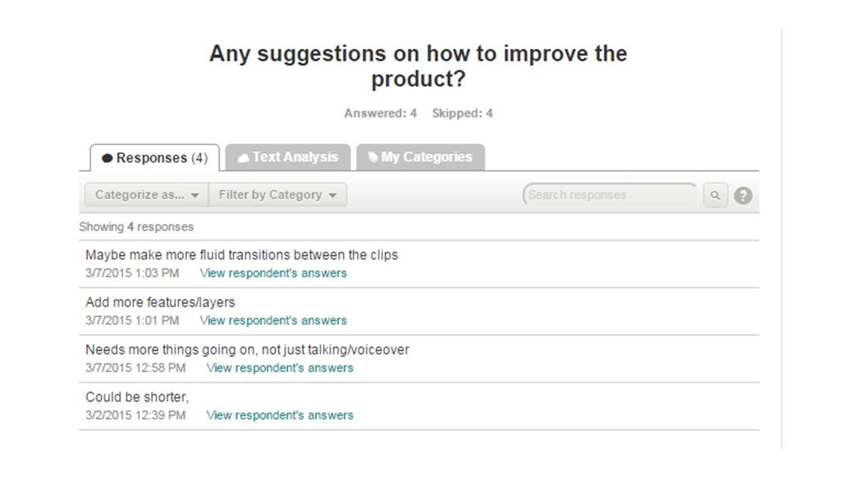Click the question title heading
Viewport: 868px width, 488px height.
coord(418,66)
